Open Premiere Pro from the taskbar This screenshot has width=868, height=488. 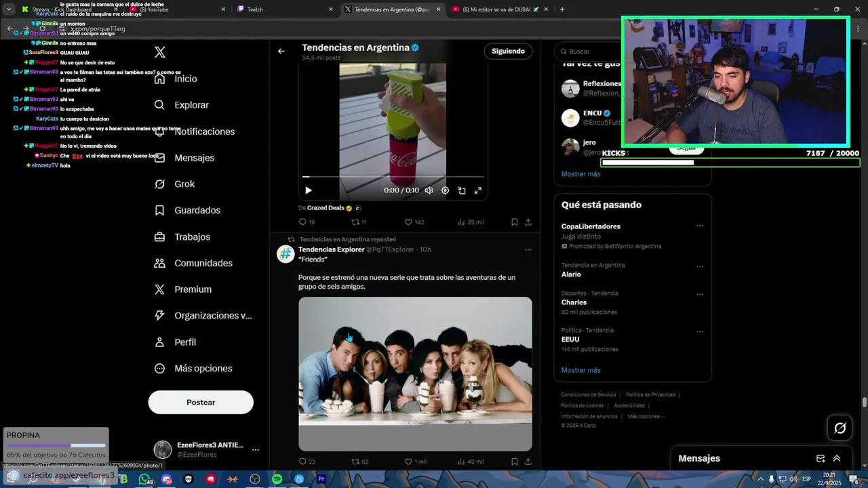321,479
